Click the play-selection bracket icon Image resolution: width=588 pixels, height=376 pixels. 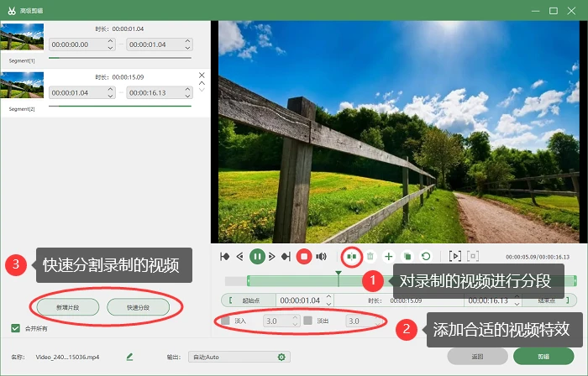pyautogui.click(x=455, y=257)
